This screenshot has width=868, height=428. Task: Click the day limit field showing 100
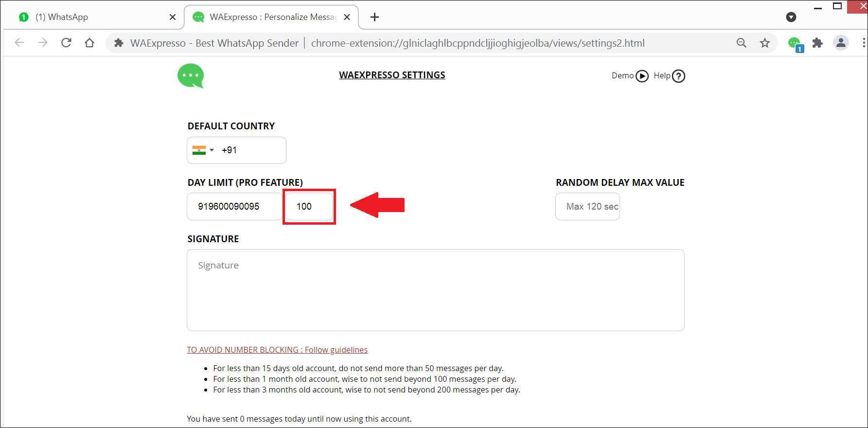coord(309,207)
